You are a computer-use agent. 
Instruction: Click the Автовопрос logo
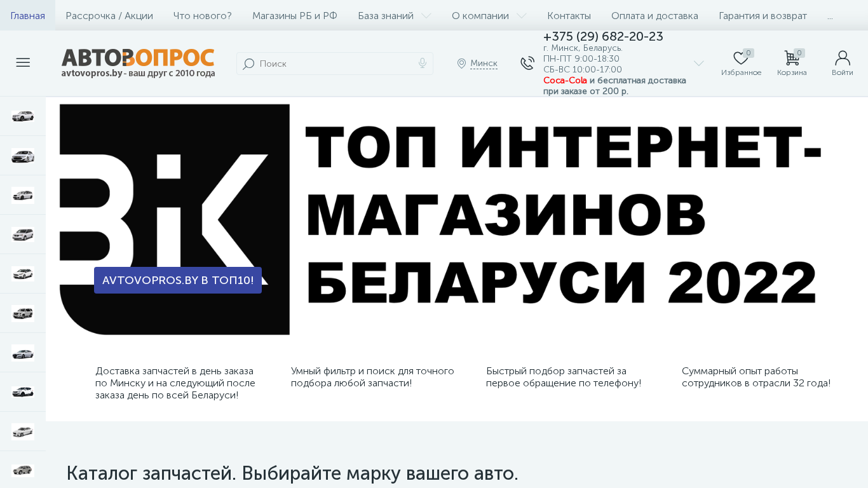click(138, 58)
